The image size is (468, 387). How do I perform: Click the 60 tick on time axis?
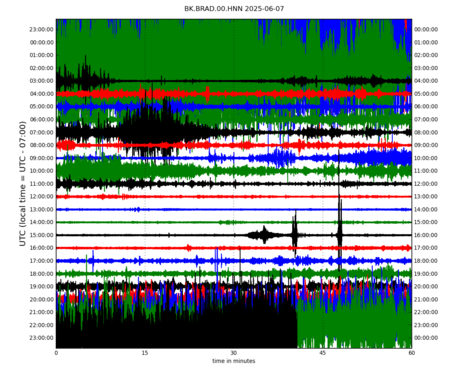411,353
